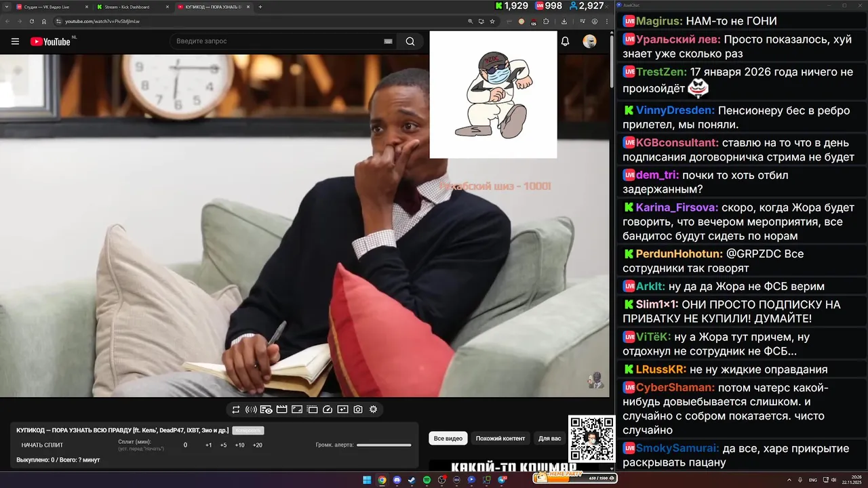Open the Windows Start button

pos(367,480)
